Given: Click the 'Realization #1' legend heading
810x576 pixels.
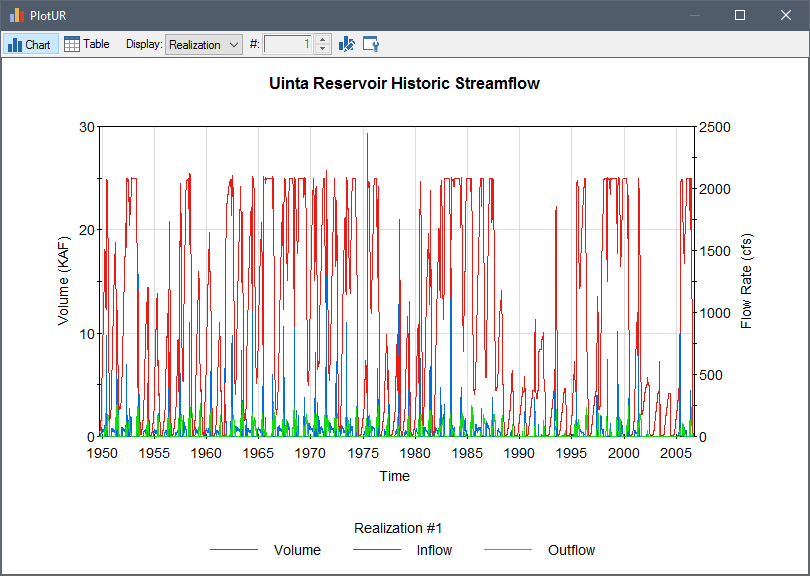Looking at the screenshot, I should (398, 528).
